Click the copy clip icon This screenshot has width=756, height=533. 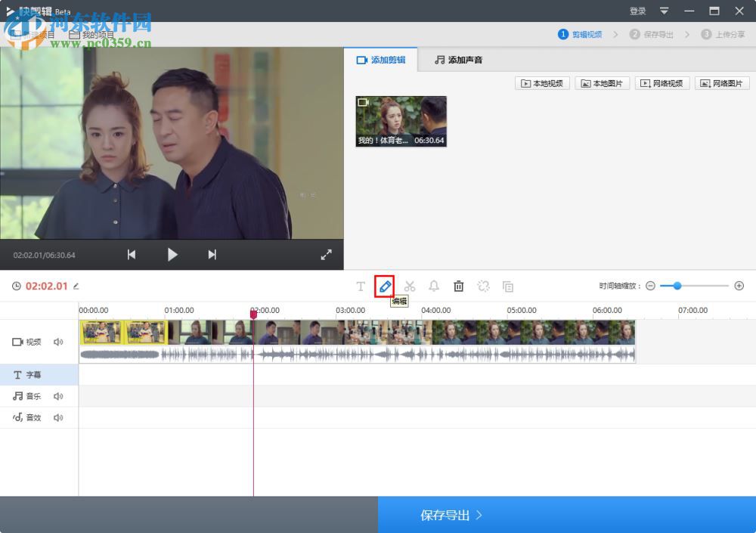[508, 287]
